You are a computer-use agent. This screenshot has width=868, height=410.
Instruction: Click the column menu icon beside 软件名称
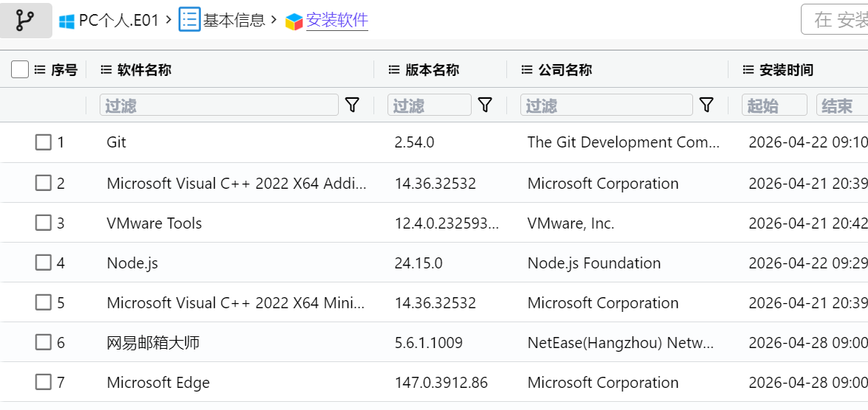click(106, 70)
